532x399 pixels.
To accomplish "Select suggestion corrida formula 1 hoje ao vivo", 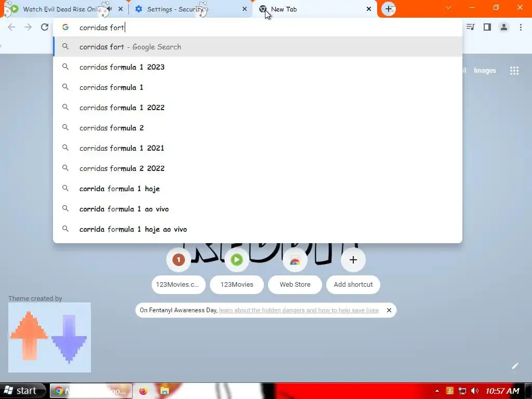I will tap(258, 229).
